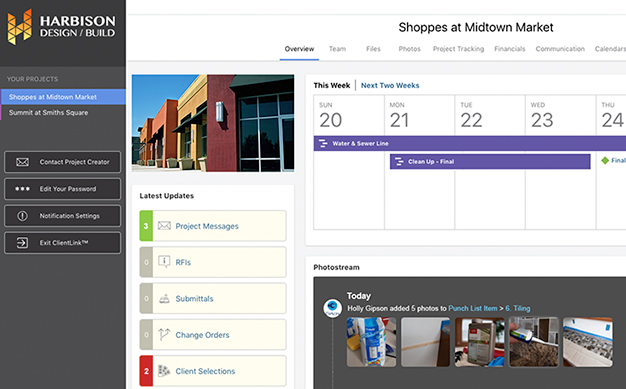The height and width of the screenshot is (389, 626).
Task: Click the Change Orders arrows icon
Action: (164, 334)
